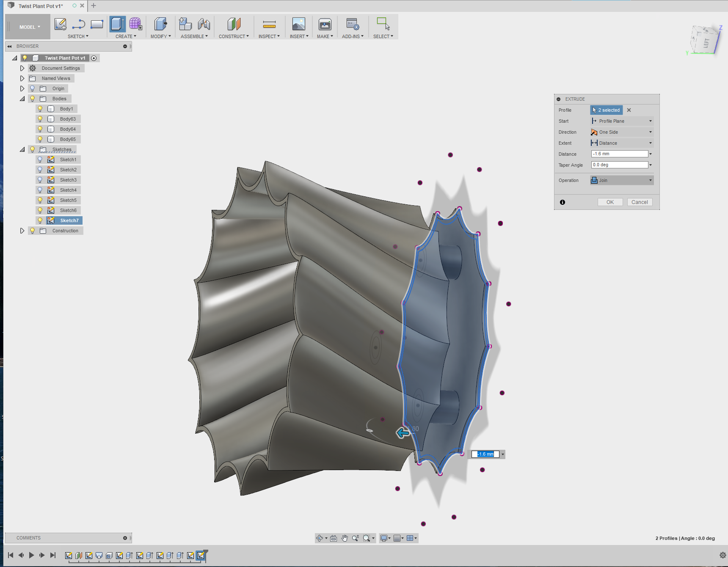The height and width of the screenshot is (567, 728).
Task: Click the Create Form icon
Action: coord(135,24)
